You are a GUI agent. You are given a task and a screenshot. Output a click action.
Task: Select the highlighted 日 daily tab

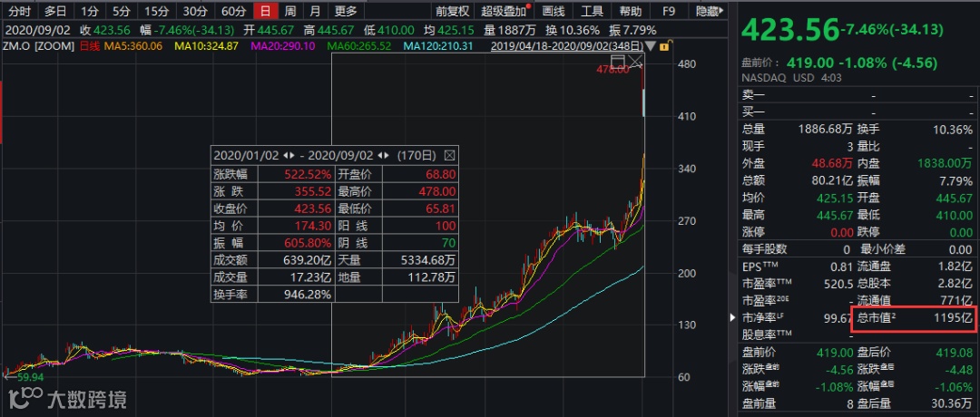pos(265,11)
